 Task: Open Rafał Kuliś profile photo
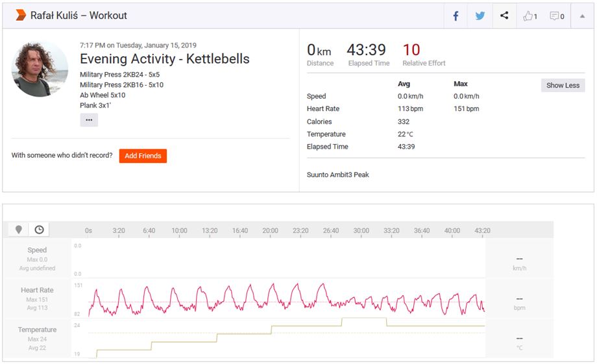(x=40, y=69)
